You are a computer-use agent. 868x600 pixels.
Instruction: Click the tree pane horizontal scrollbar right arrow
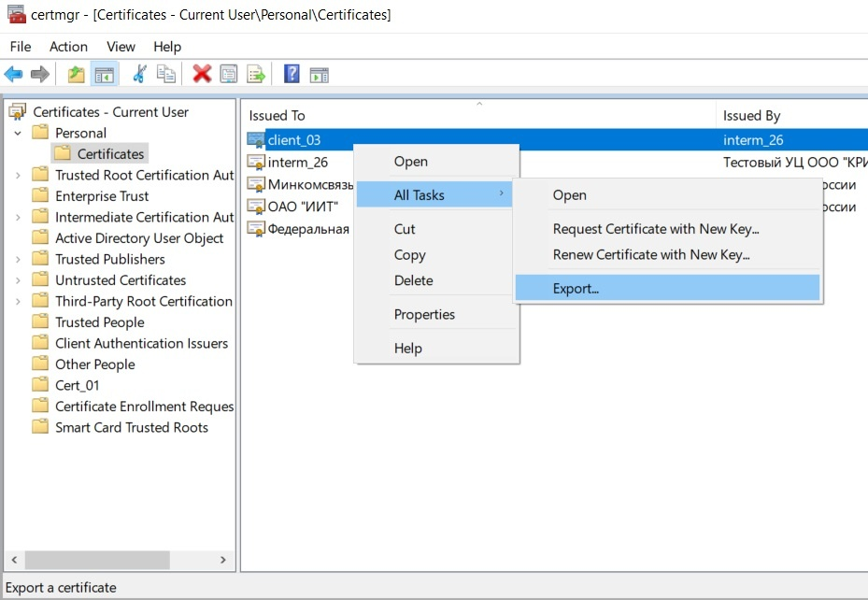pos(222,560)
